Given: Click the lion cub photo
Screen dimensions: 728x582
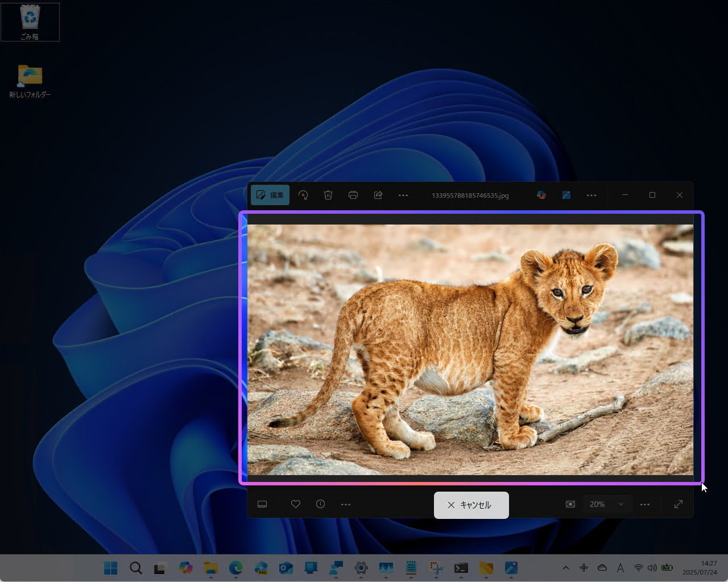Looking at the screenshot, I should 470,350.
